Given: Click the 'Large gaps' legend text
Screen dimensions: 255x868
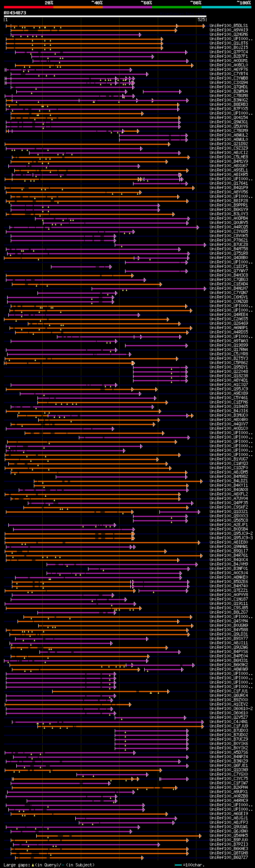Looking at the screenshot, I should pos(49,865).
